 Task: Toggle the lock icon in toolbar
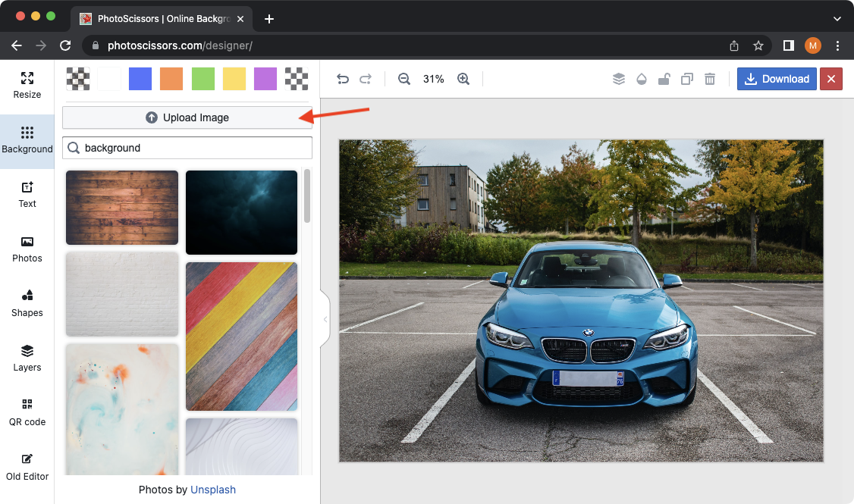point(664,79)
